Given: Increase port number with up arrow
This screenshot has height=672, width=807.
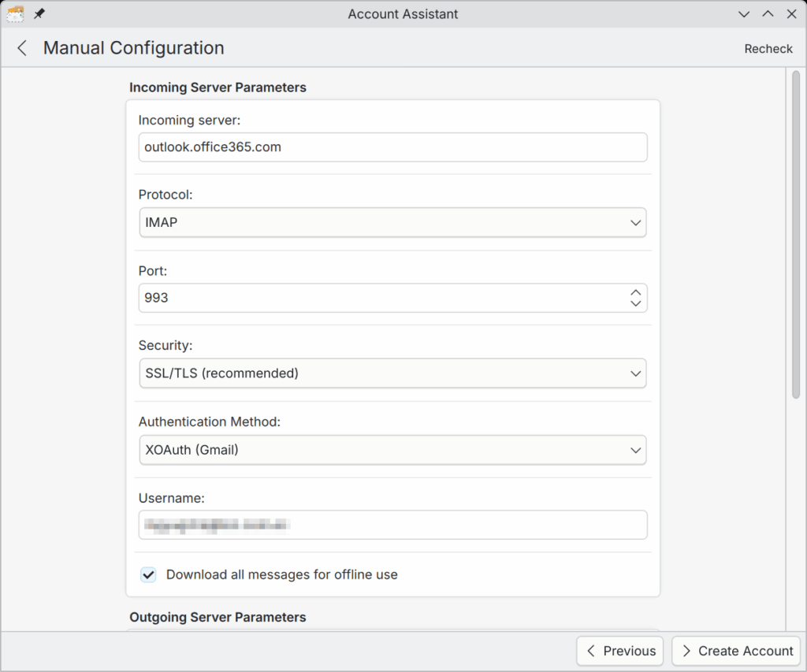Looking at the screenshot, I should [x=635, y=292].
